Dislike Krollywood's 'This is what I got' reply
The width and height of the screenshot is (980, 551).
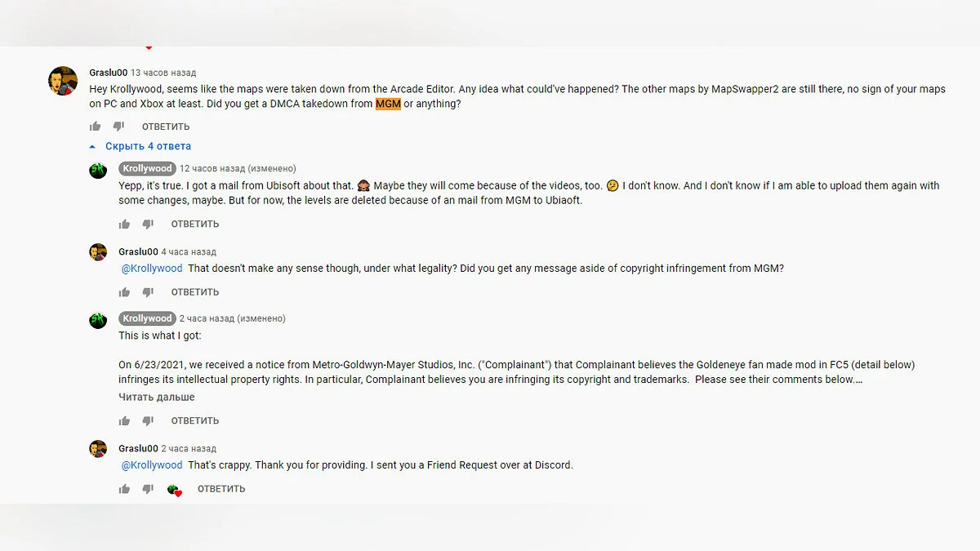[148, 421]
